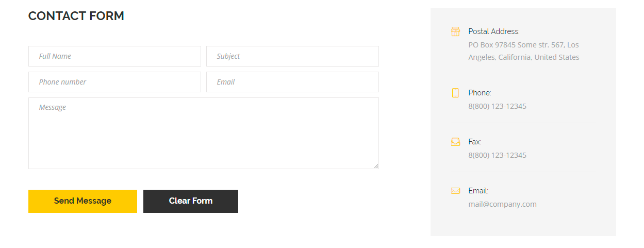Click the Contact Form heading
The image size is (644, 248).
pos(76,16)
